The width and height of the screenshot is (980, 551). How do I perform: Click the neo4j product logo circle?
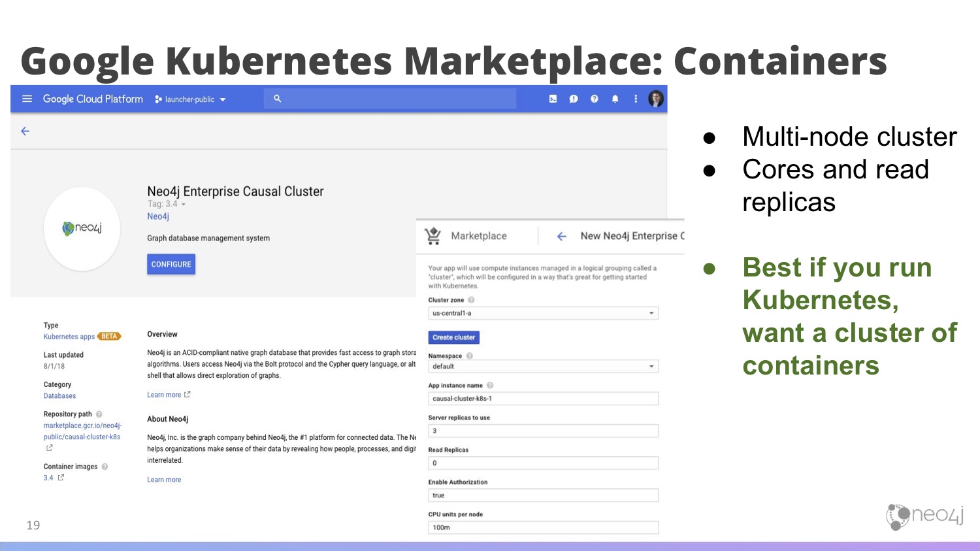point(82,228)
